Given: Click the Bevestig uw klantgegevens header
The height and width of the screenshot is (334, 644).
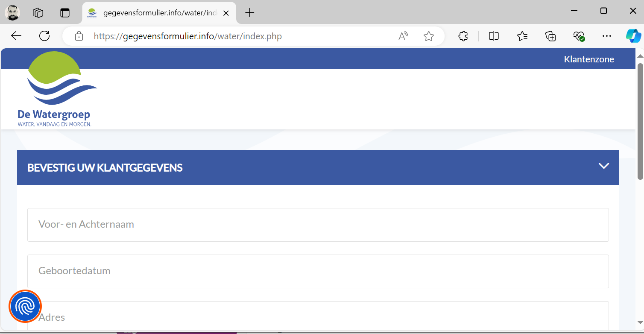Looking at the screenshot, I should 318,167.
